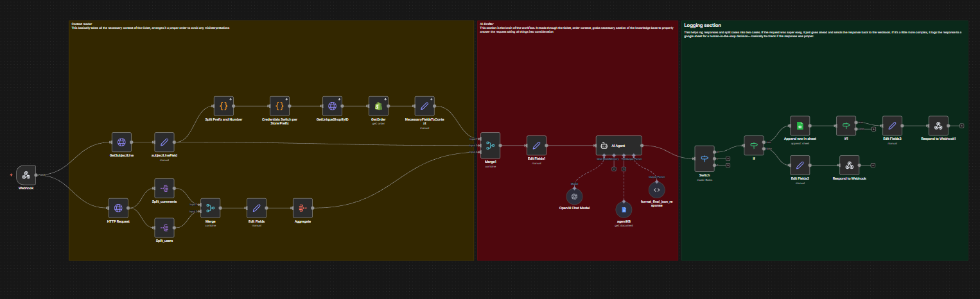980x299 pixels.
Task: Open the Split Prefix and Number code node
Action: pos(223,107)
